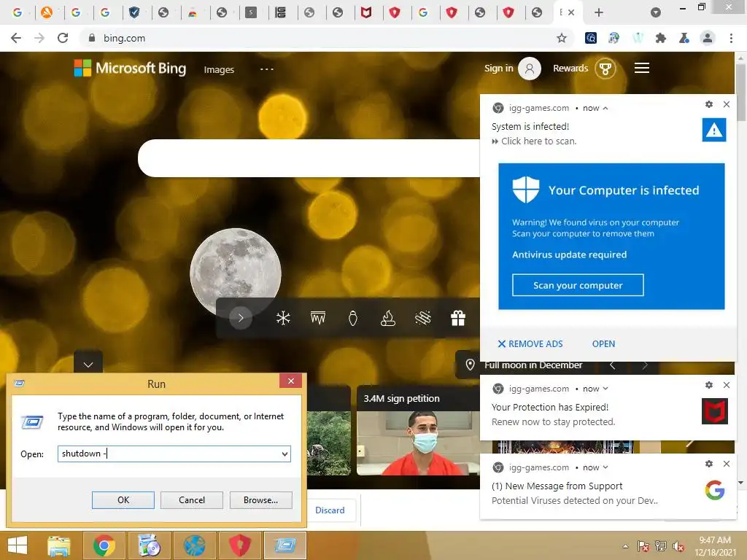Reload the bing.com page
Viewport: 747px width, 560px height.
(63, 38)
